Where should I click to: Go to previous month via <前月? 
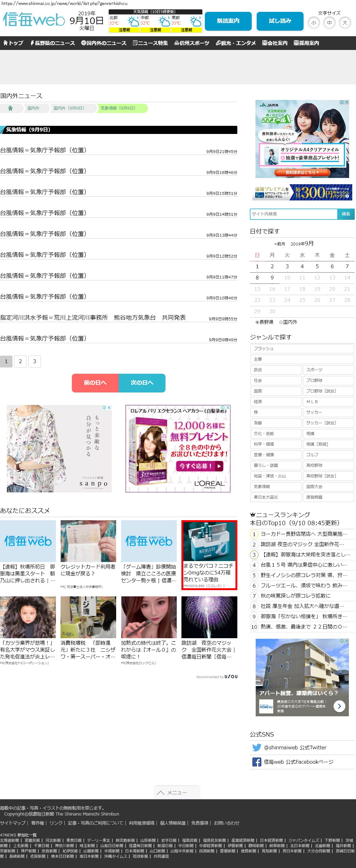pos(280,244)
